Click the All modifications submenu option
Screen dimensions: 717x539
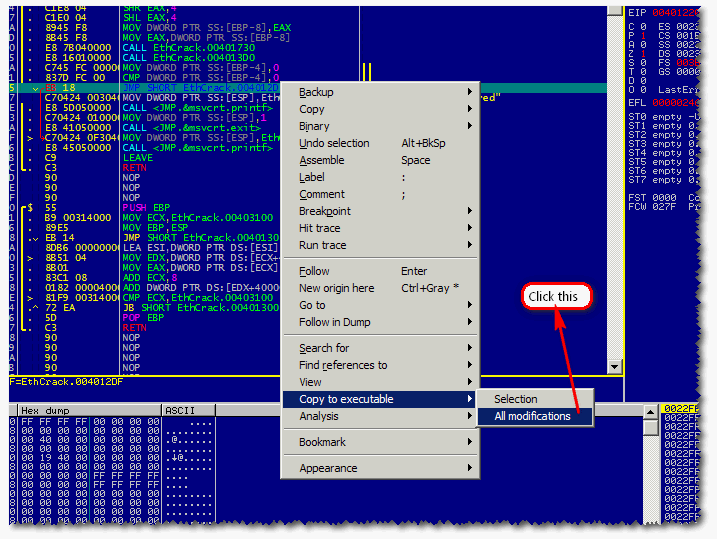point(533,416)
